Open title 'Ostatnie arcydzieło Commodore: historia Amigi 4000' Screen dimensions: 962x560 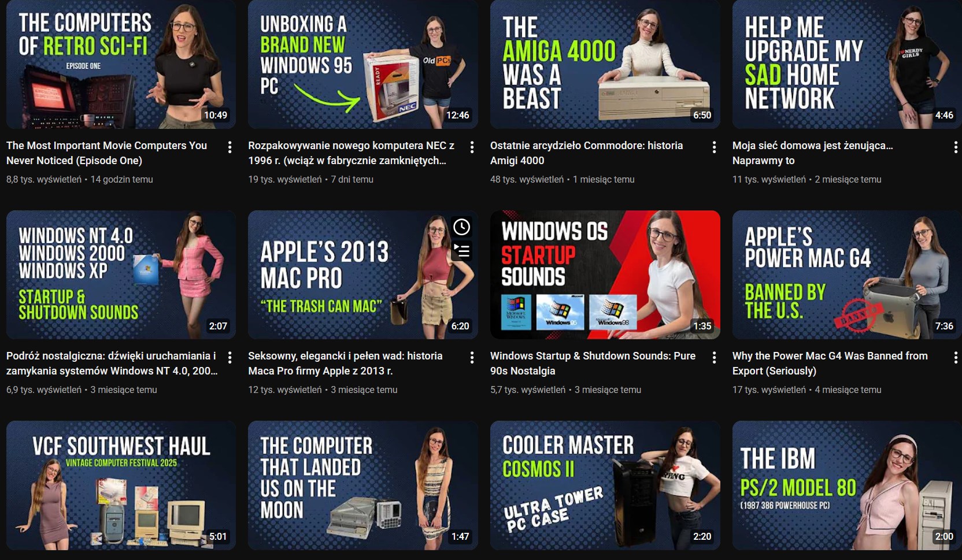586,153
